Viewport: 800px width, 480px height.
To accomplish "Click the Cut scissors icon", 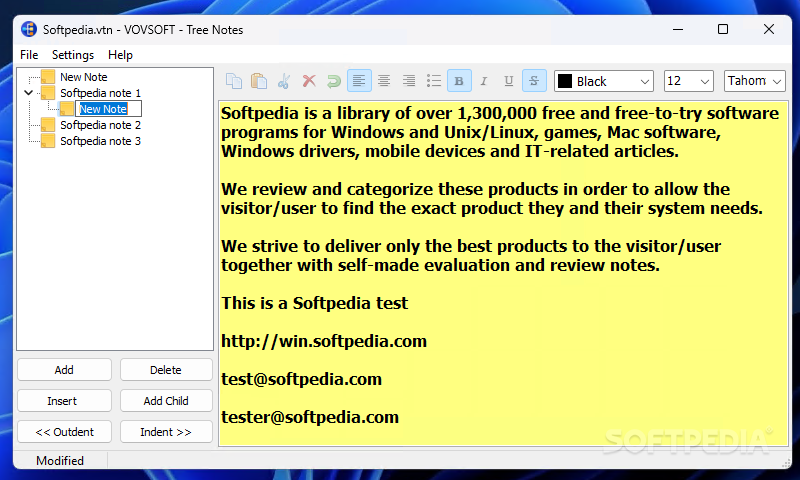I will (284, 81).
